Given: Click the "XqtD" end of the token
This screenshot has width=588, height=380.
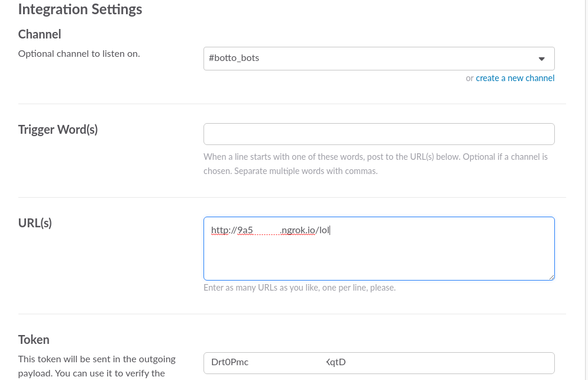Looking at the screenshot, I should 336,362.
